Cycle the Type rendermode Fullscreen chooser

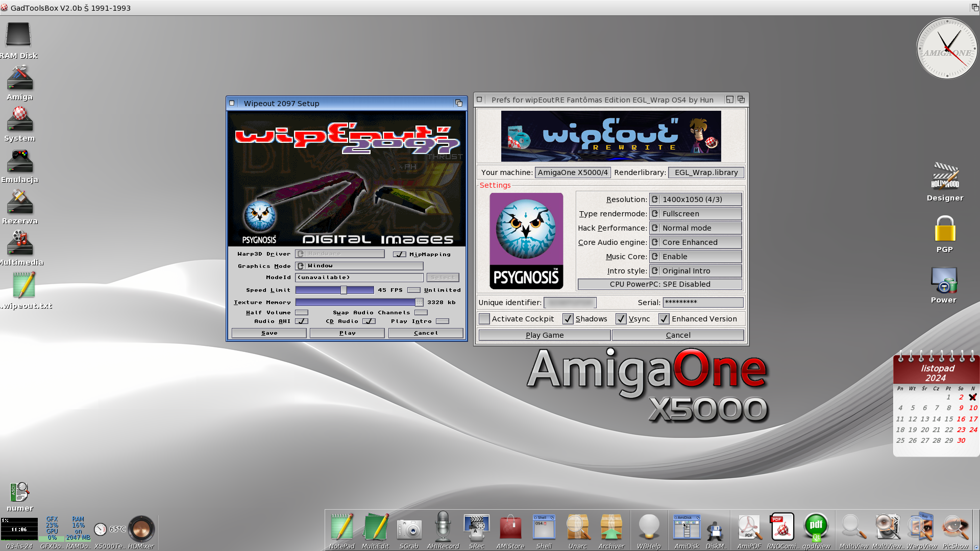[x=696, y=214]
